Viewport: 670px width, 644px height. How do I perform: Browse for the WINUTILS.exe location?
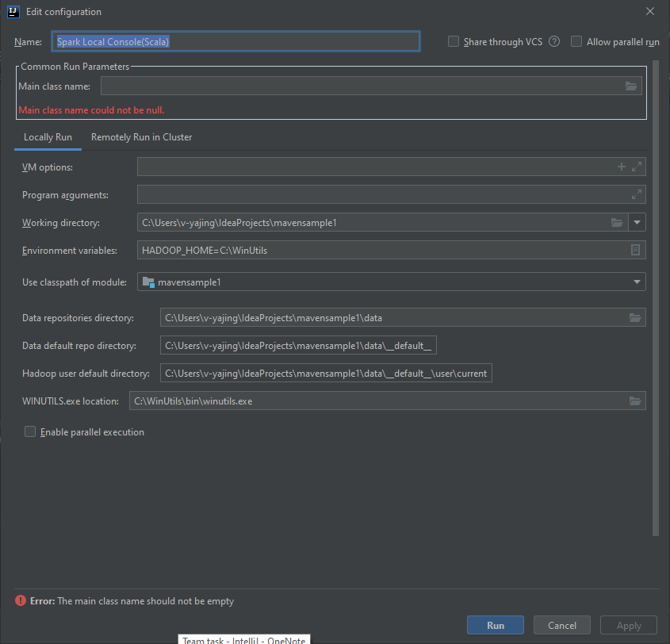click(634, 401)
